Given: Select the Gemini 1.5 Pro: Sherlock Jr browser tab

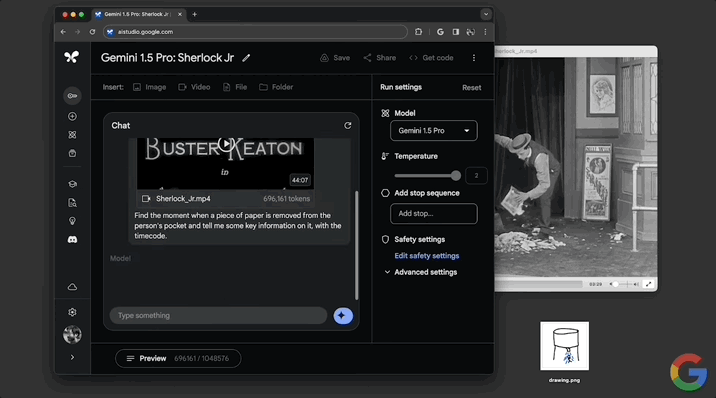Looking at the screenshot, I should (x=138, y=14).
